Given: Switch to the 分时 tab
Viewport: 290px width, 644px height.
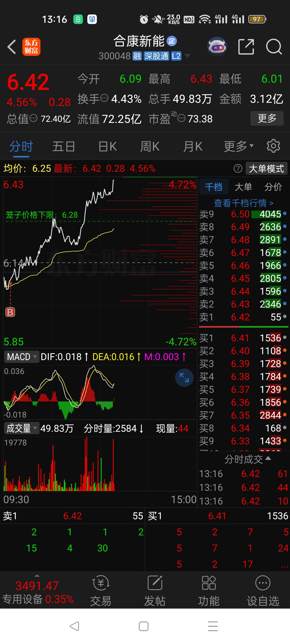Looking at the screenshot, I should [x=21, y=147].
